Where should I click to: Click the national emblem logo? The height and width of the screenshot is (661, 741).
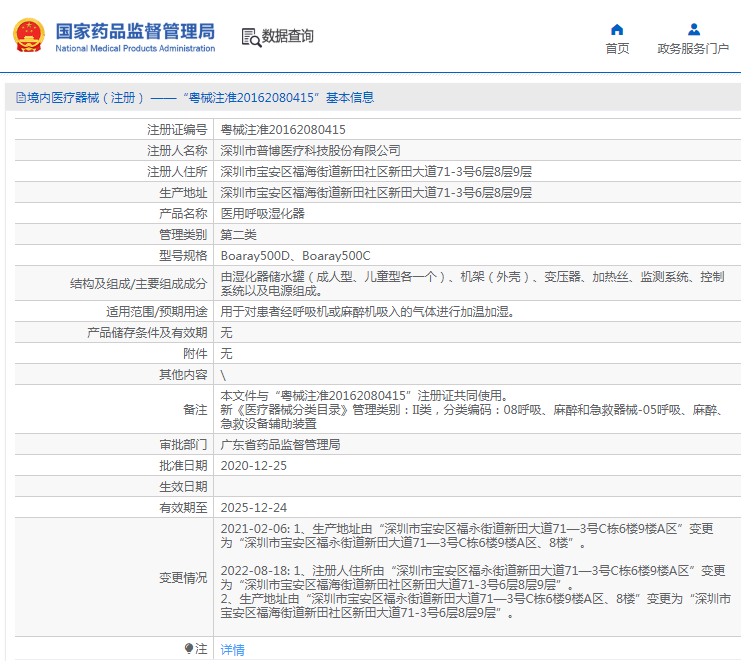pos(29,35)
